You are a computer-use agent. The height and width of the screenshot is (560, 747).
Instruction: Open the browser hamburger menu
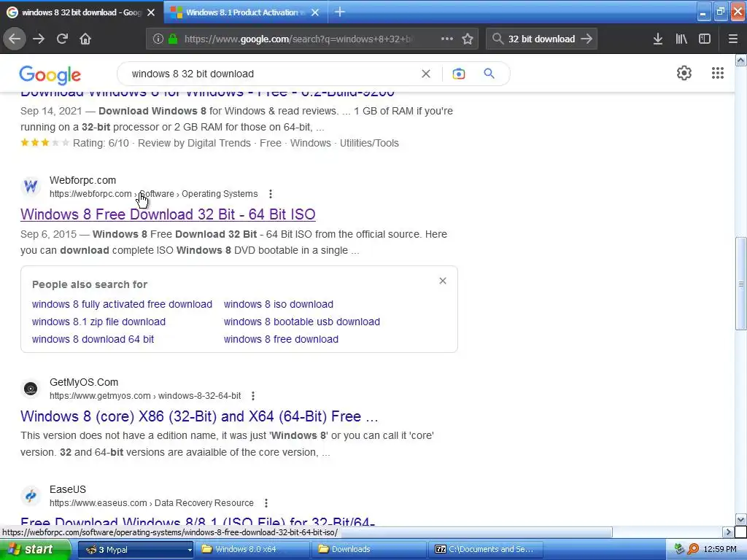click(x=732, y=39)
